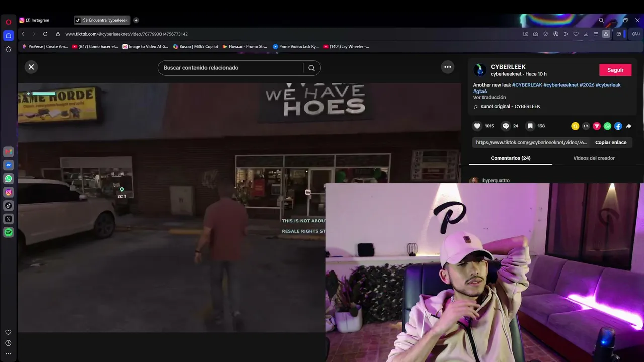
Task: Get the embed code icon
Action: 586,126
